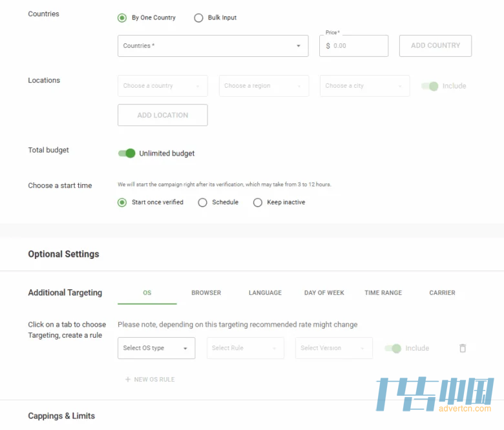Open the Day of Week tab
The image size is (504, 430).
[x=324, y=293]
